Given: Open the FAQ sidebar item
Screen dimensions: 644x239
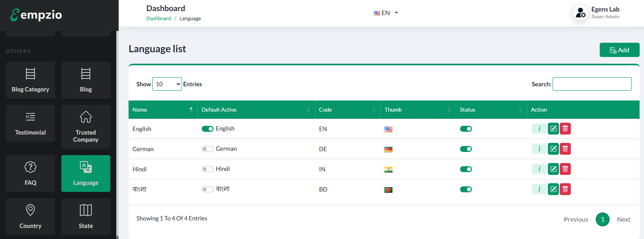Looking at the screenshot, I should (30, 173).
